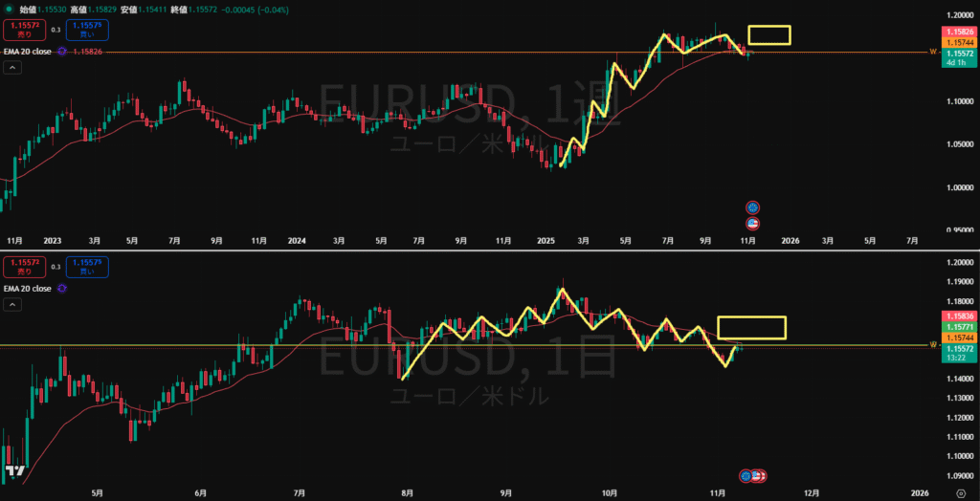
Task: Click the EU flag event icon on daily chart
Action: 746,475
